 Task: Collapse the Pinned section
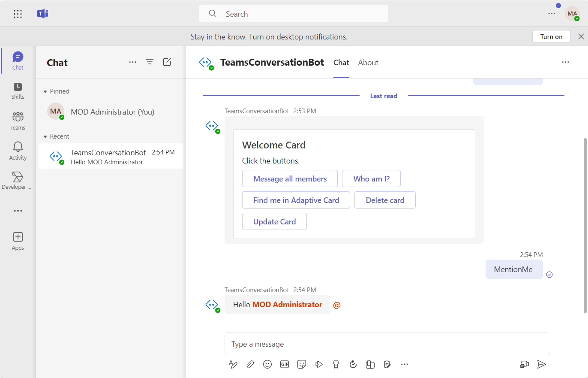point(56,91)
